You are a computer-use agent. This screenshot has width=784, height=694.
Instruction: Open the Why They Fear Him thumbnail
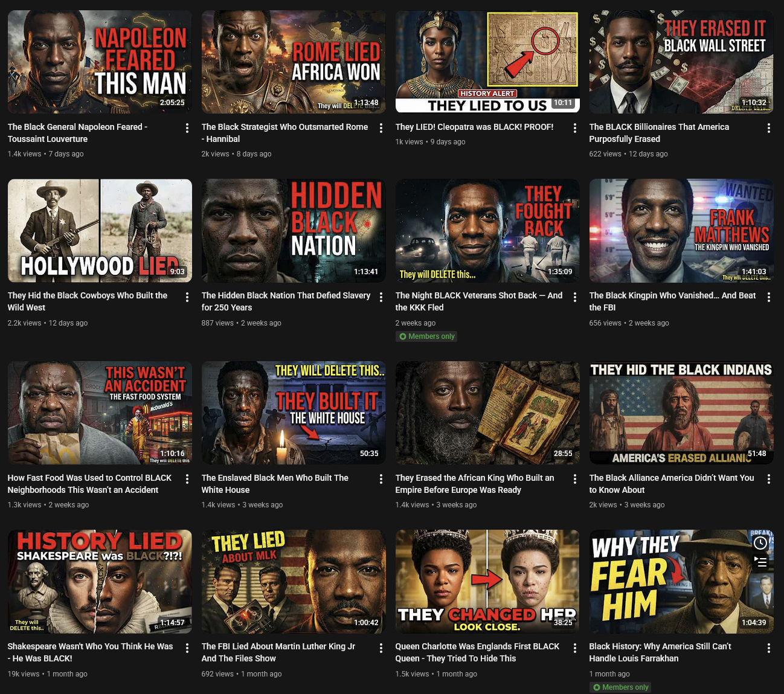(681, 582)
